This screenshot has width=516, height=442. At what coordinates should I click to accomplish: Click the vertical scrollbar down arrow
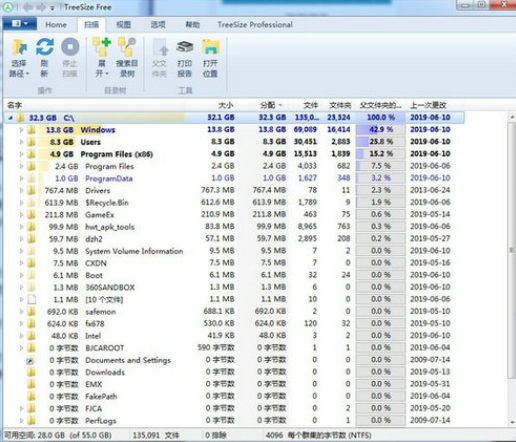click(x=512, y=421)
